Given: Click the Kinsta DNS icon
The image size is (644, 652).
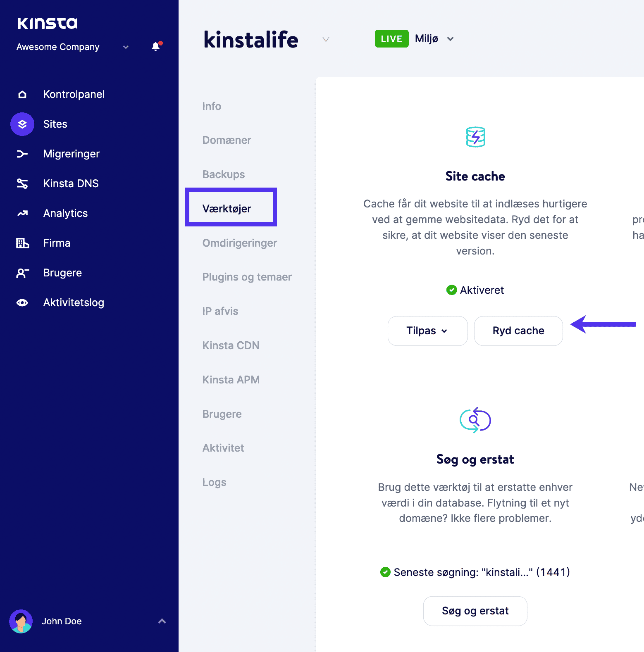Looking at the screenshot, I should (x=22, y=183).
